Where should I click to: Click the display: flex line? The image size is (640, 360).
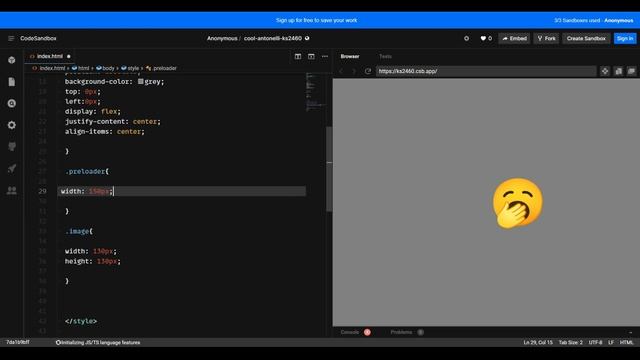click(x=93, y=111)
